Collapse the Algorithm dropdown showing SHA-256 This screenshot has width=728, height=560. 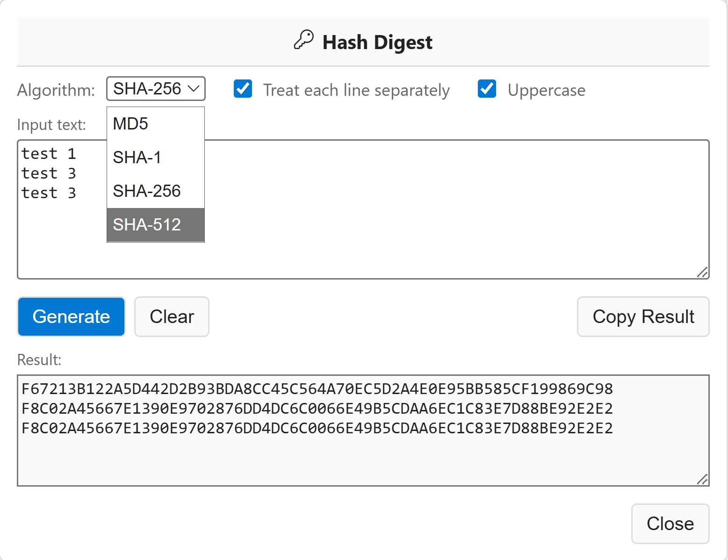coord(156,89)
